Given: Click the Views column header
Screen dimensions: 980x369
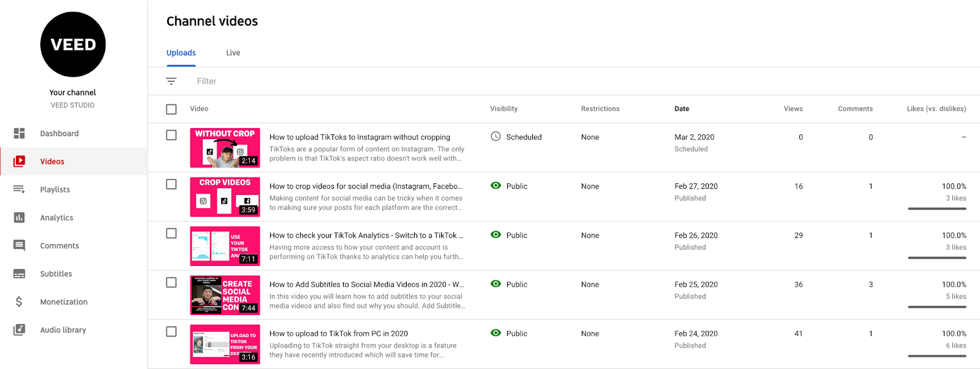Looking at the screenshot, I should [793, 108].
